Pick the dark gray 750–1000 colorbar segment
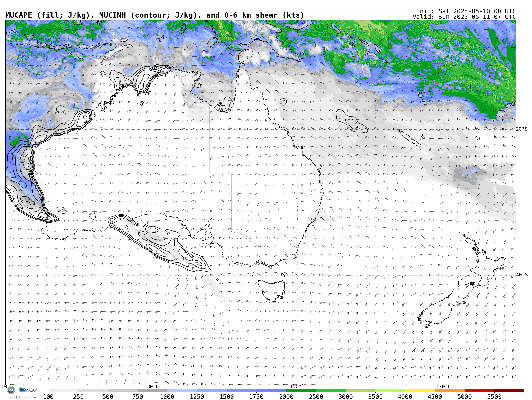 coord(152,391)
